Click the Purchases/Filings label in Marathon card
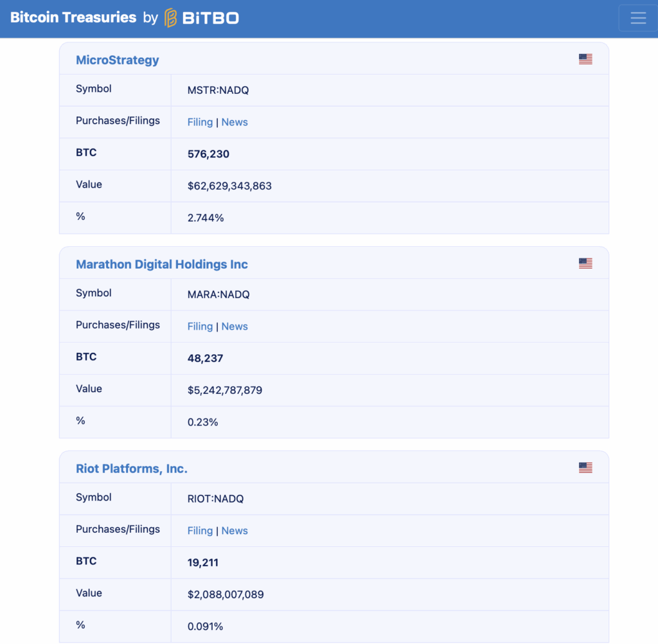 (118, 325)
